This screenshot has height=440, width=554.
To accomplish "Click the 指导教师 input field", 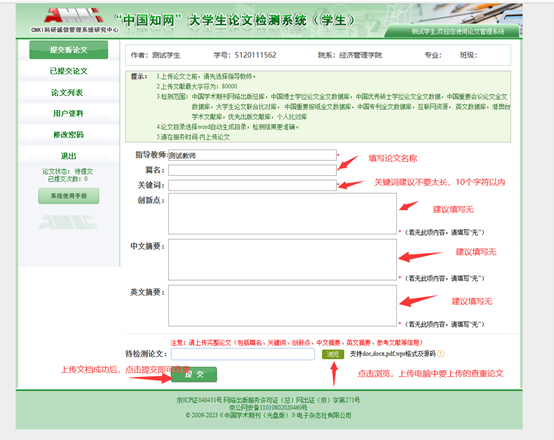I will pyautogui.click(x=252, y=155).
